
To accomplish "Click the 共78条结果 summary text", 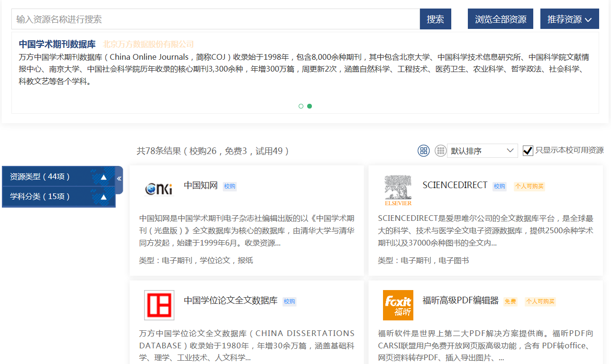I will coord(213,151).
